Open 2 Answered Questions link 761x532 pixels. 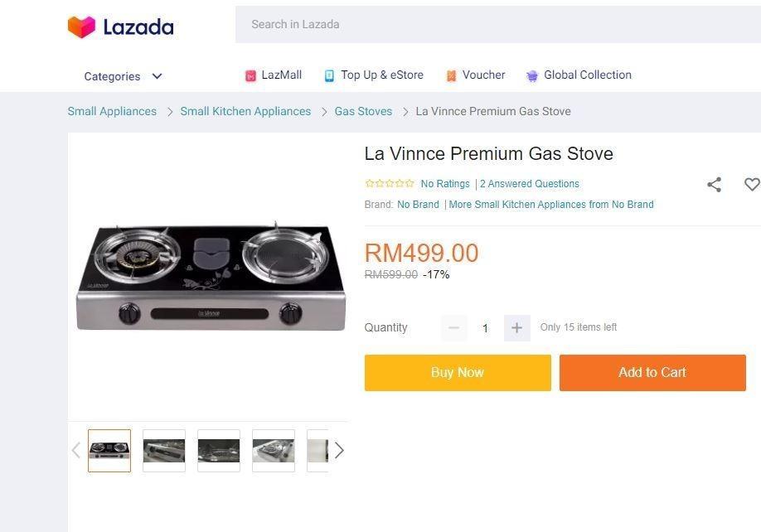click(530, 184)
